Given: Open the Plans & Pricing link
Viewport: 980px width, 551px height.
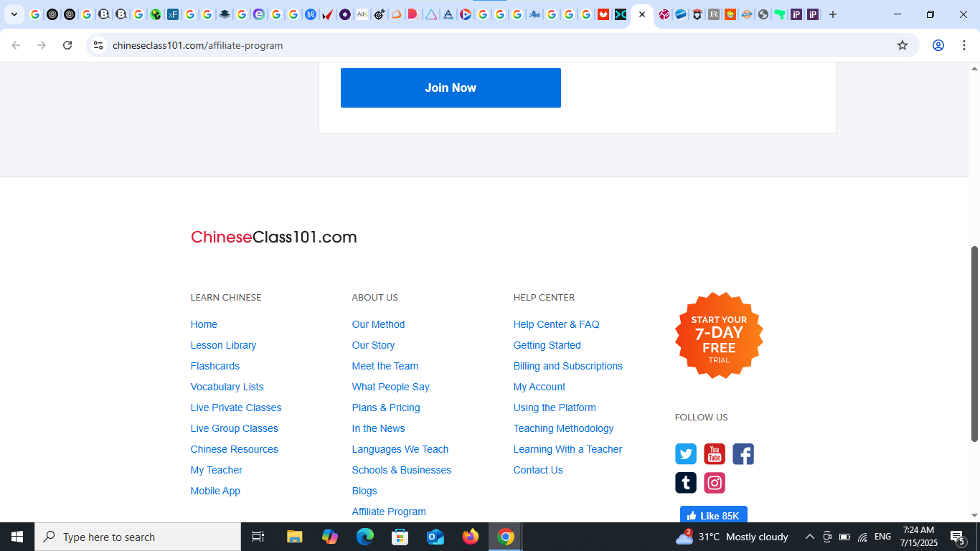Looking at the screenshot, I should point(386,408).
